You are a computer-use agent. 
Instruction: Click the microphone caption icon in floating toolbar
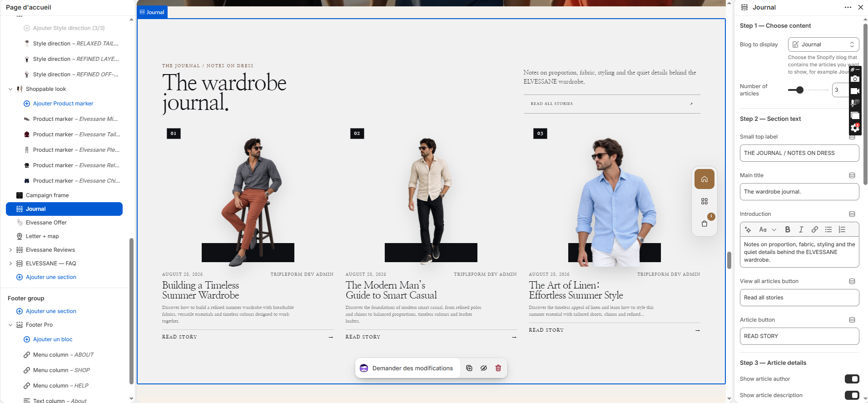(x=855, y=103)
